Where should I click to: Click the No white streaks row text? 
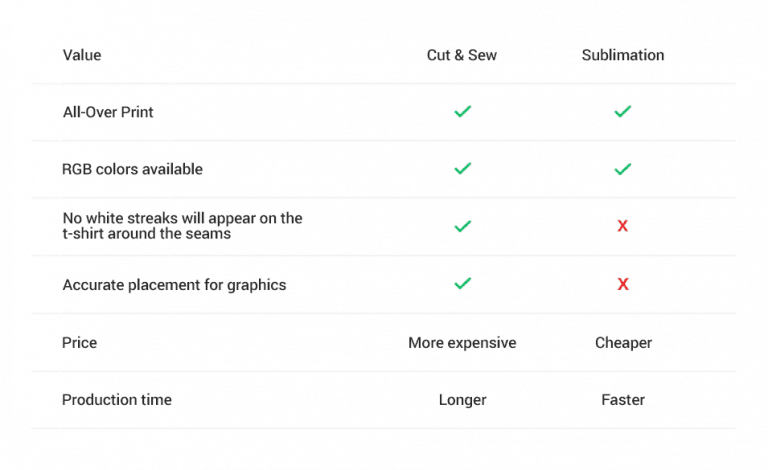tap(182, 226)
